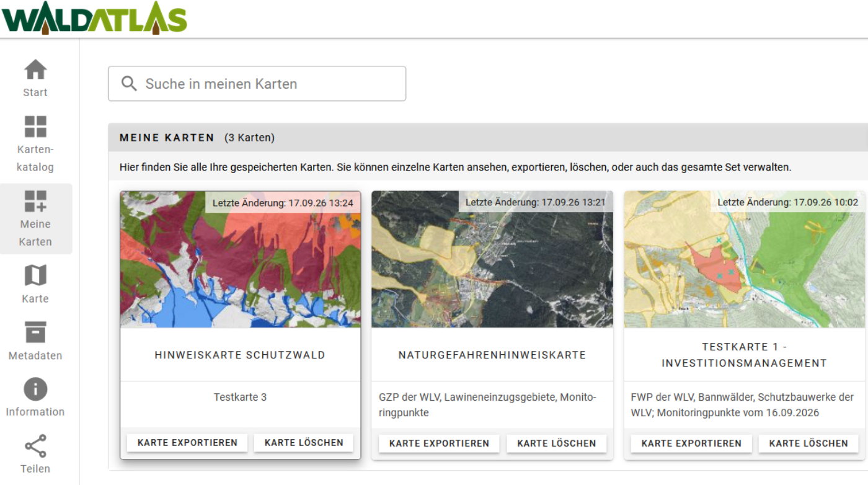This screenshot has width=868, height=485.
Task: Click the 'Letzte Änderung: 17.09.26 10:02' label
Action: [x=788, y=203]
